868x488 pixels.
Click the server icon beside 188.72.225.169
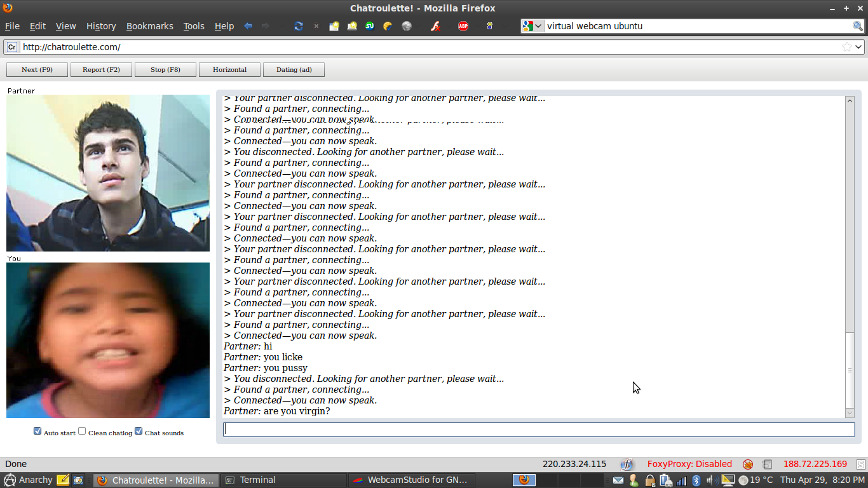pyautogui.click(x=768, y=464)
